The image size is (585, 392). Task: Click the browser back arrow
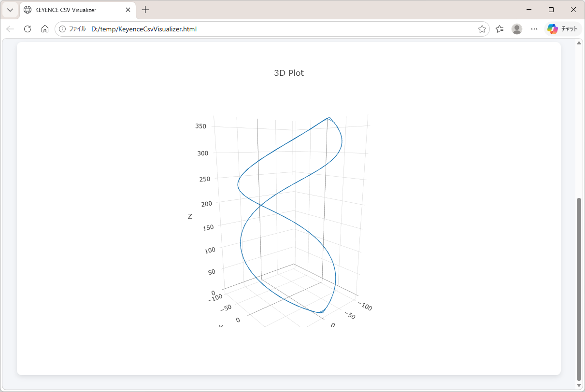[10, 29]
